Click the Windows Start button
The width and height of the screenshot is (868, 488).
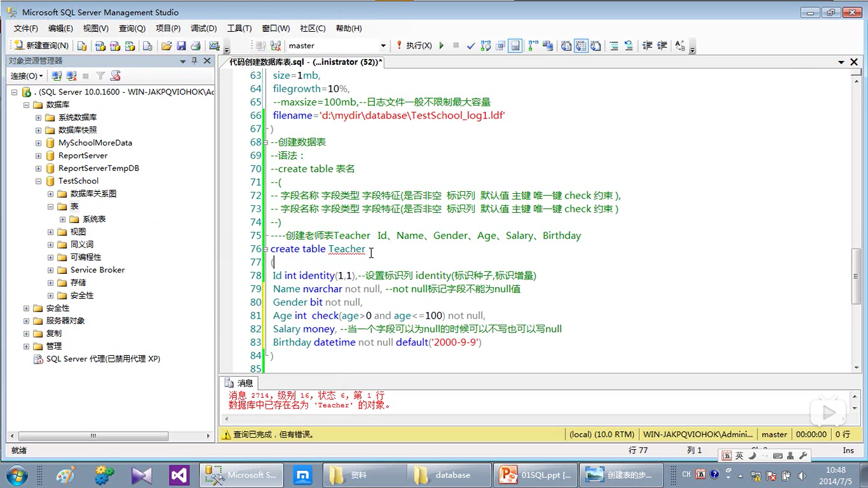point(16,475)
